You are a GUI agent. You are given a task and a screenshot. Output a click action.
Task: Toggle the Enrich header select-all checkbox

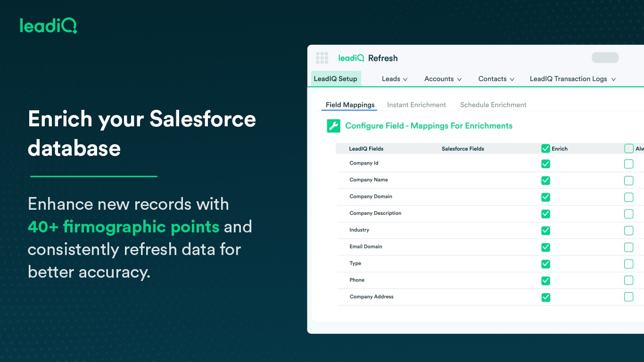point(545,148)
